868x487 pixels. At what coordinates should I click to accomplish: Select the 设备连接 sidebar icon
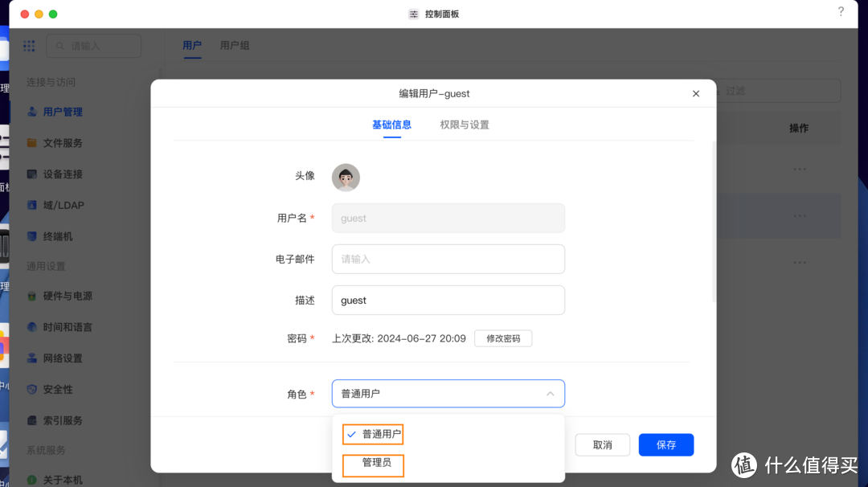point(32,174)
